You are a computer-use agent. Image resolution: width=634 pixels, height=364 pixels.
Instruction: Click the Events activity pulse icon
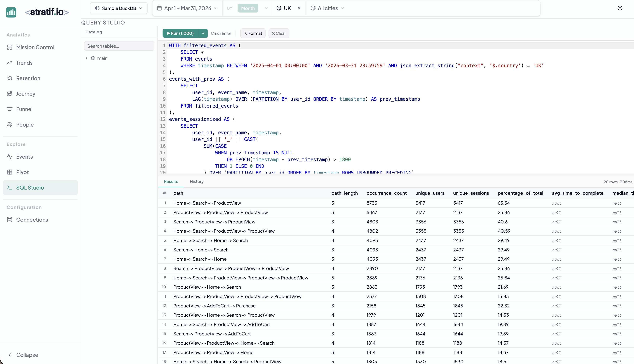pos(10,157)
